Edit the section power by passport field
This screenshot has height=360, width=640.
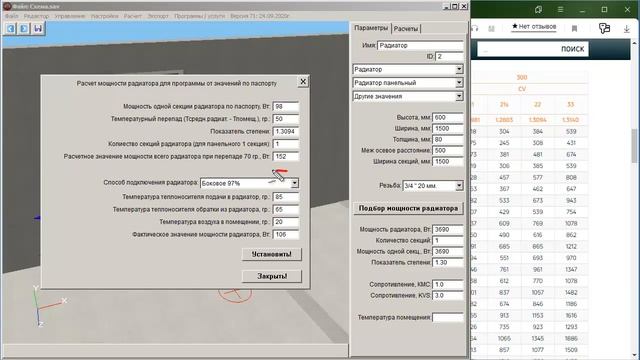(285, 107)
